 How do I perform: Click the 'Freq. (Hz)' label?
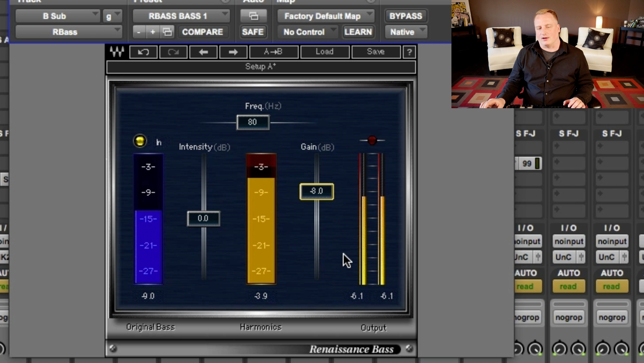pos(263,107)
